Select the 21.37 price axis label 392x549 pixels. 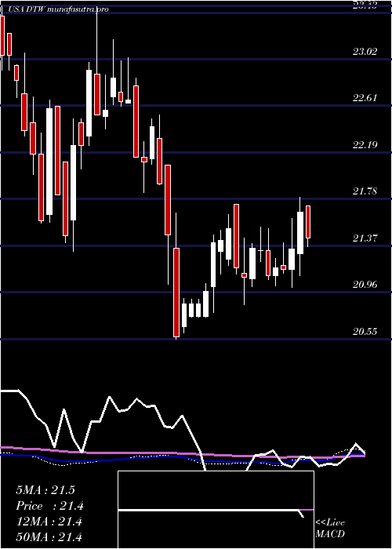pyautogui.click(x=365, y=238)
